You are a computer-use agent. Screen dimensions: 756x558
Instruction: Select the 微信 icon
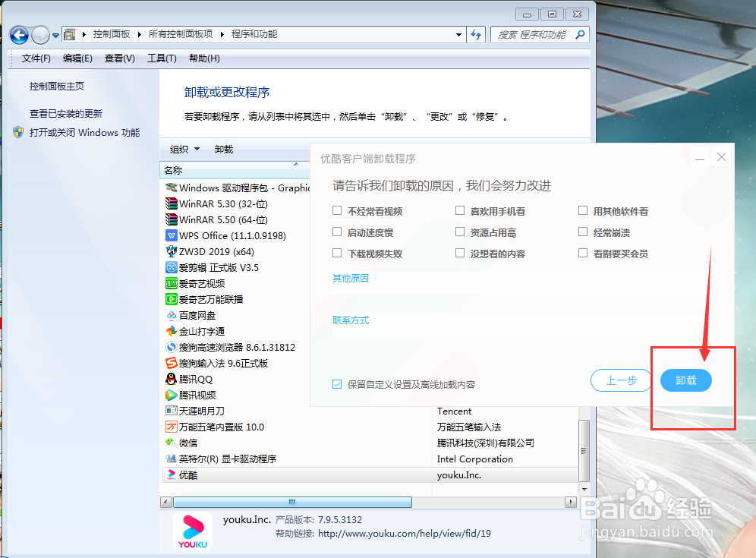[x=171, y=443]
